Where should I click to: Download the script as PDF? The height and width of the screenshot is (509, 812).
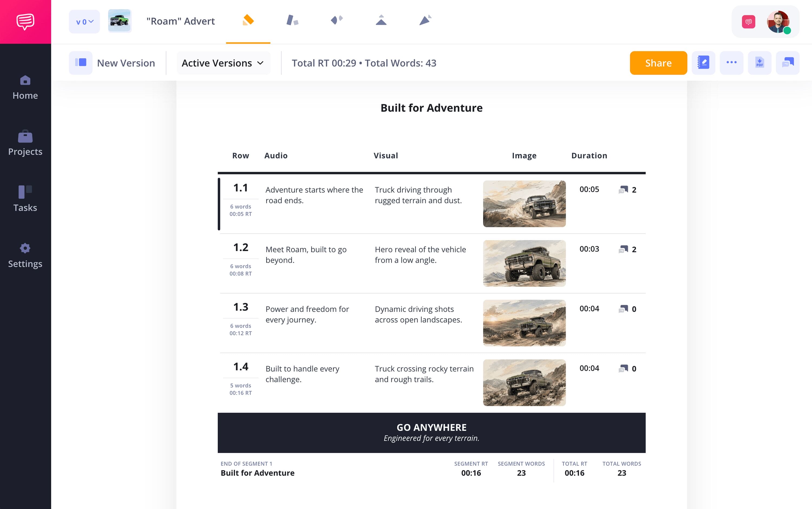[x=759, y=63]
